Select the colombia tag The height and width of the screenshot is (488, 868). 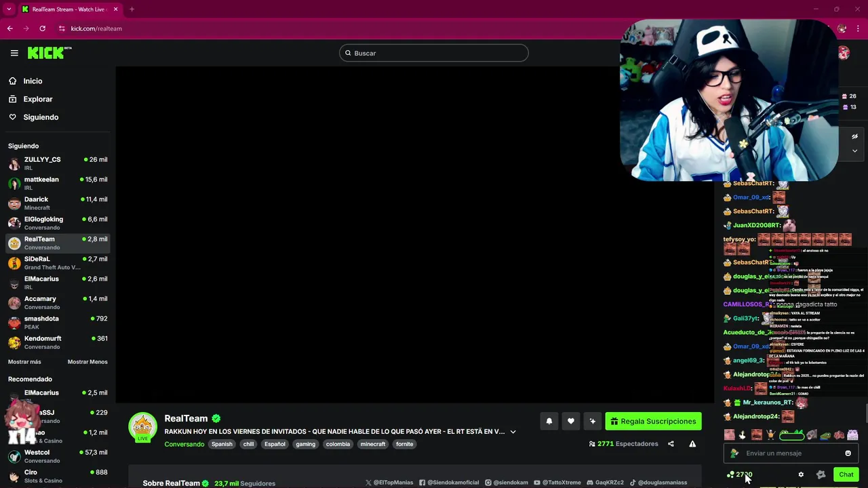click(x=338, y=444)
